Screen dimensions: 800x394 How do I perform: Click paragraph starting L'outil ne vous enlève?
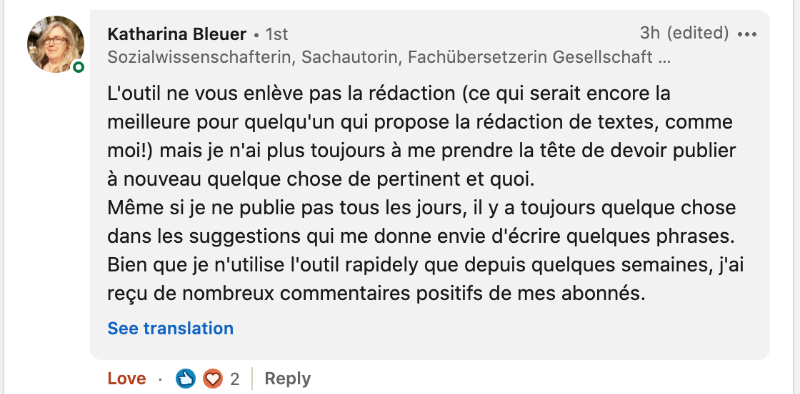pyautogui.click(x=422, y=137)
